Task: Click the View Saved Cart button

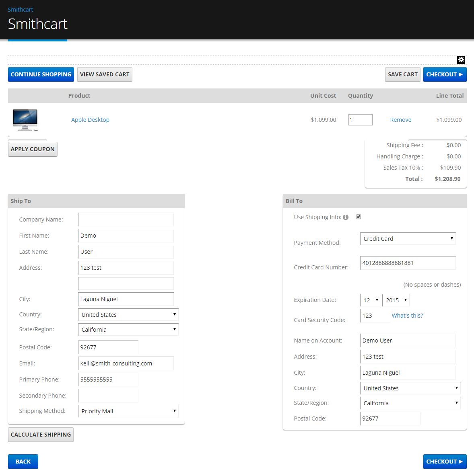Action: 105,75
